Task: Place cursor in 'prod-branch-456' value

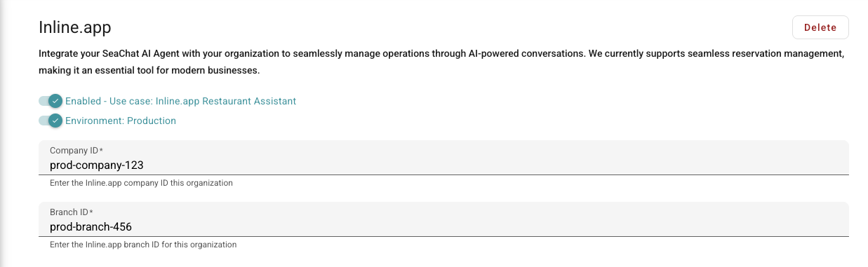Action: [x=91, y=227]
